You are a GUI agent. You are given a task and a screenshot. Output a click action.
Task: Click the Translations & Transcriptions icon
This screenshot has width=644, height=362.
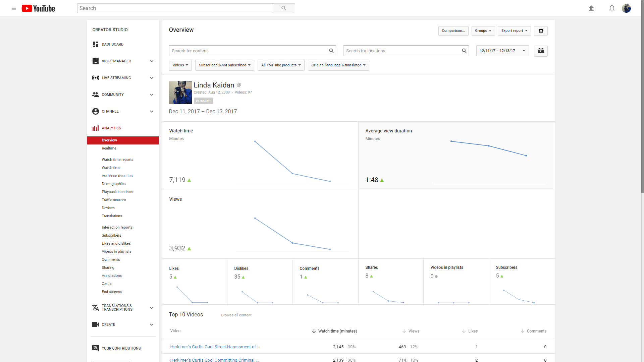96,308
